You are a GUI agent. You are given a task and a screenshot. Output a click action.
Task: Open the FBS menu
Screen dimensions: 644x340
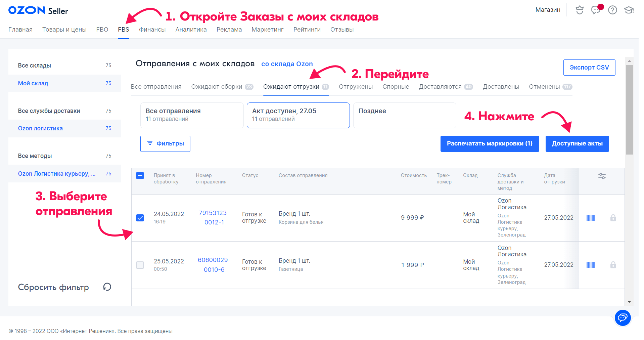pyautogui.click(x=124, y=30)
